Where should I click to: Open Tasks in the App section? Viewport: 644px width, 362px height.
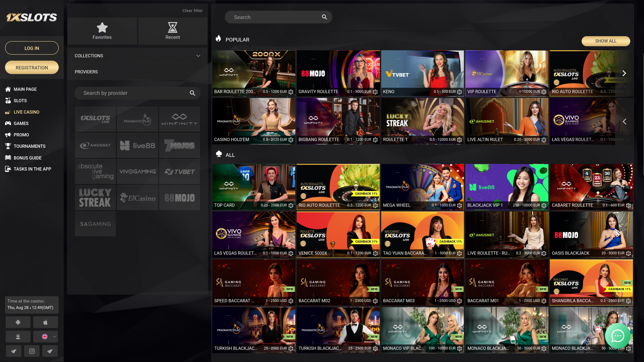[x=32, y=169]
